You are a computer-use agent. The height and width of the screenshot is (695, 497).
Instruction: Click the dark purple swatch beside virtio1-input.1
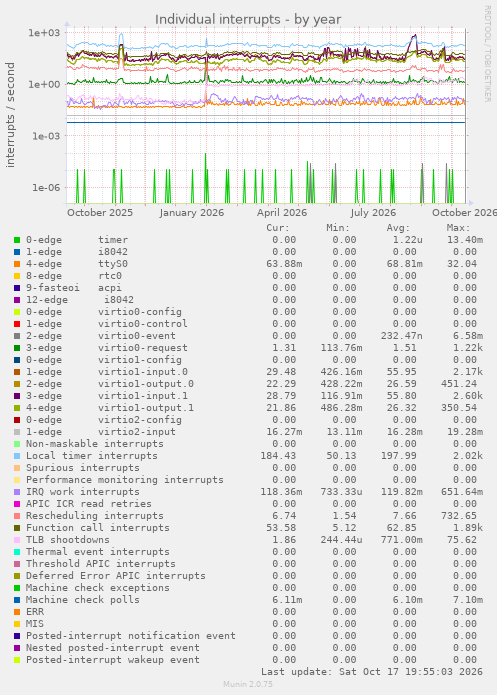(17, 396)
